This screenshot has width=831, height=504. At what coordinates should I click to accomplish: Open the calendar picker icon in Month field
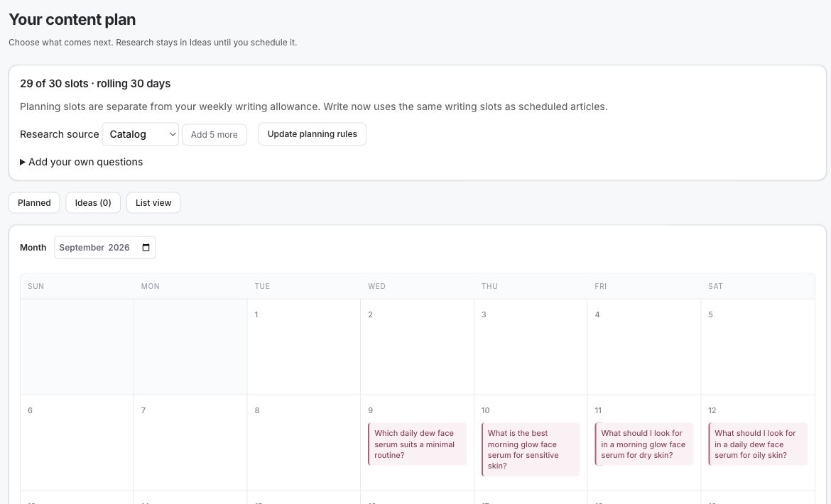coord(146,247)
